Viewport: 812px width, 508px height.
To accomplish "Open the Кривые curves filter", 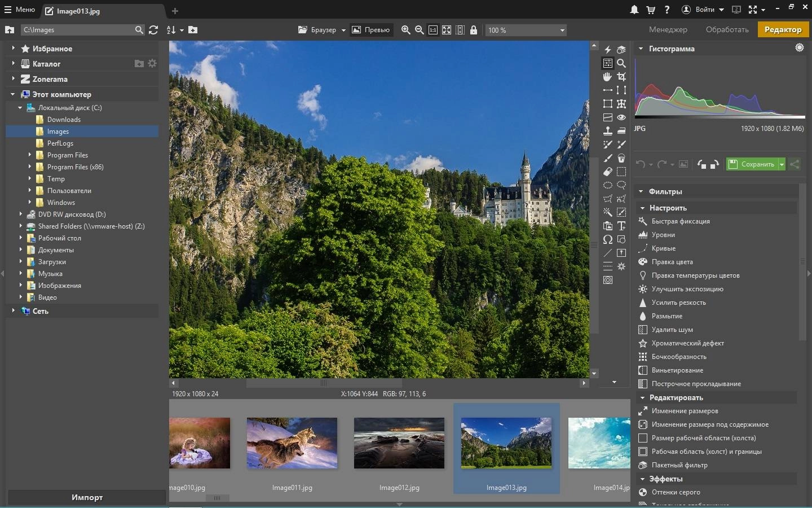I will (664, 248).
